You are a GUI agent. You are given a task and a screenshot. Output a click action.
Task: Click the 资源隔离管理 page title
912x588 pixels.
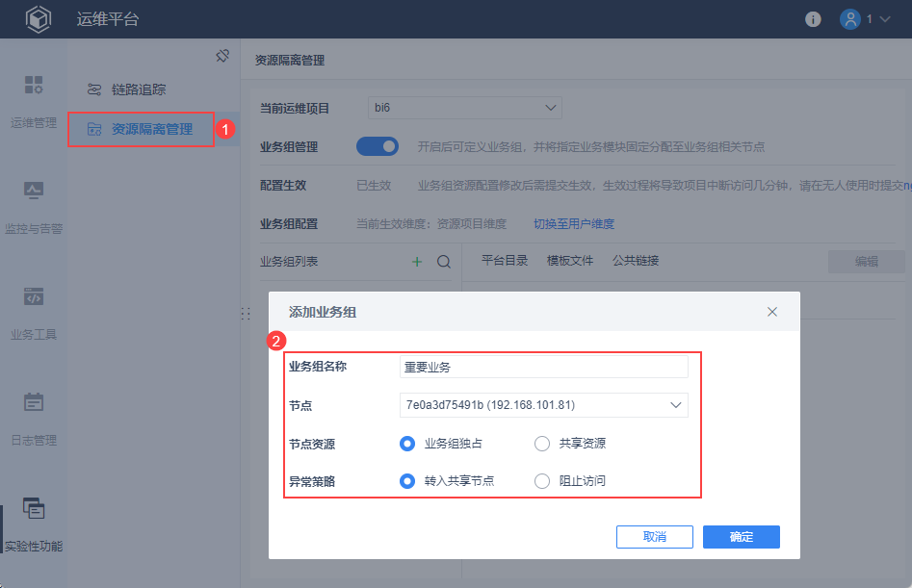click(x=290, y=61)
